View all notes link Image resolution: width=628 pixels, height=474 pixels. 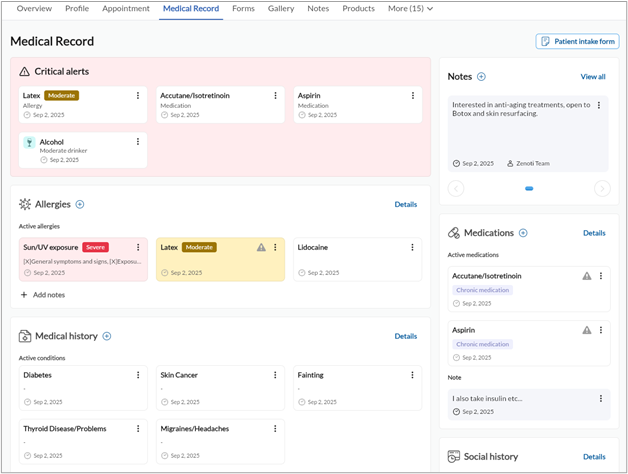coord(593,77)
